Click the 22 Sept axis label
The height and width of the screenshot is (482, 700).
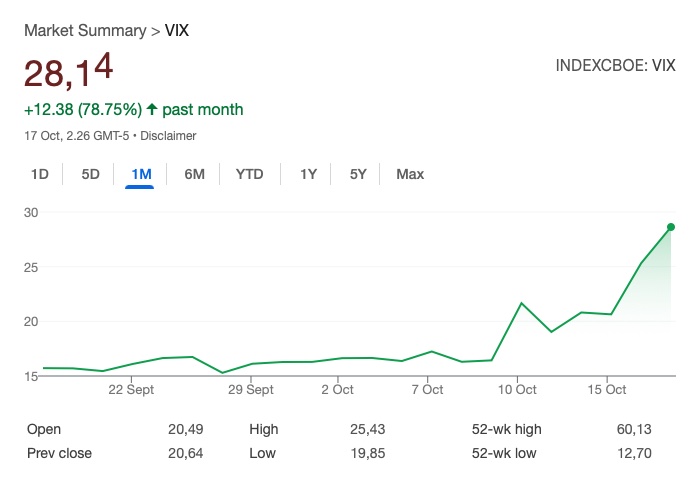point(131,390)
